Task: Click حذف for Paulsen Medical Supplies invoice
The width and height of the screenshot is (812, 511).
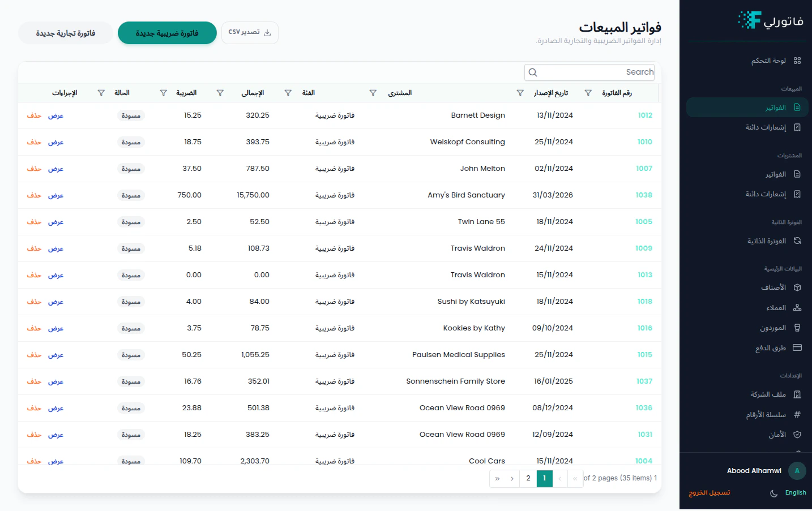Action: (x=34, y=355)
